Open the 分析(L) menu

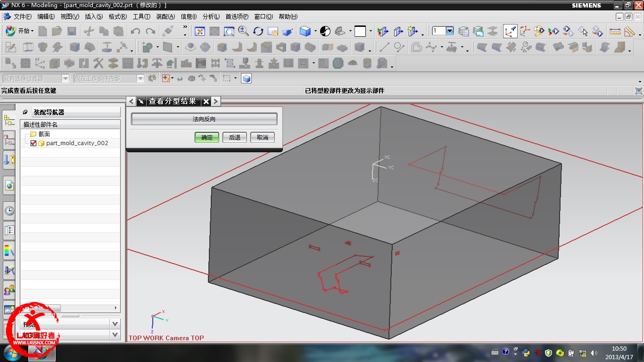(x=211, y=16)
